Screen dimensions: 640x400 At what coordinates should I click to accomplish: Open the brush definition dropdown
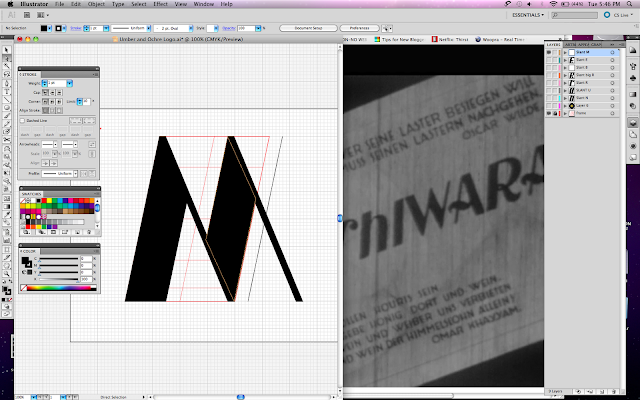[190, 28]
